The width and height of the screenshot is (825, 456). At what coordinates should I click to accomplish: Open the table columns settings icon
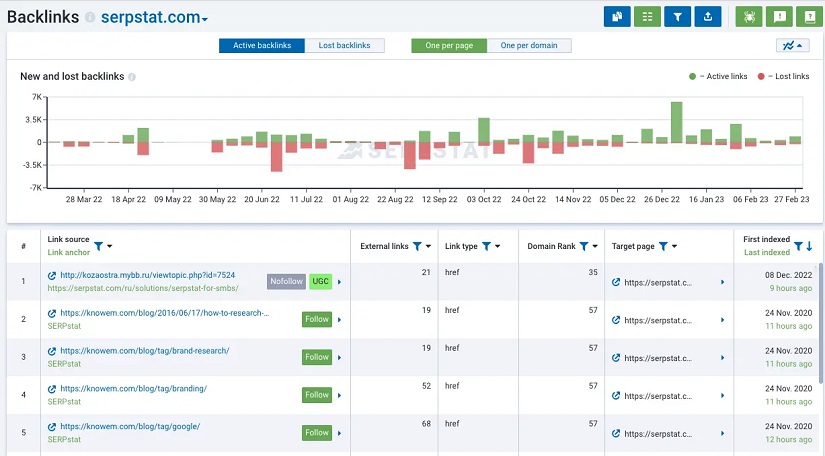[x=647, y=17]
